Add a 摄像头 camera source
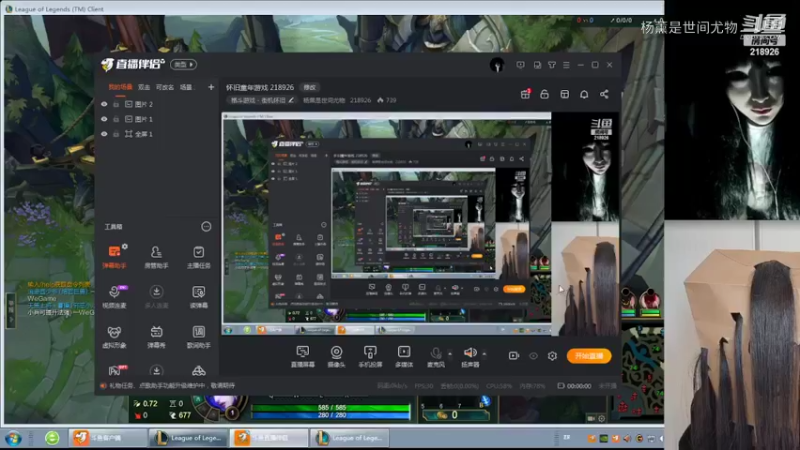The image size is (800, 450). point(336,356)
